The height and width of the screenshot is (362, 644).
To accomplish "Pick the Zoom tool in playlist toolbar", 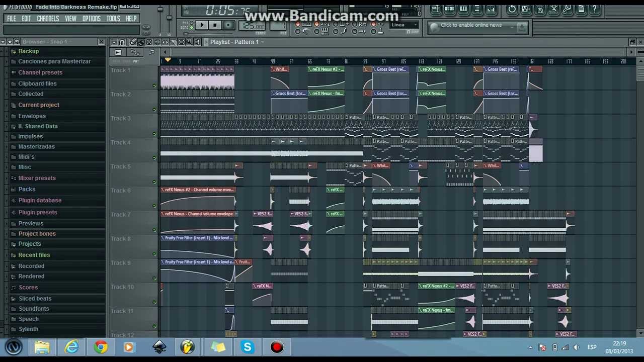I will pos(189,42).
